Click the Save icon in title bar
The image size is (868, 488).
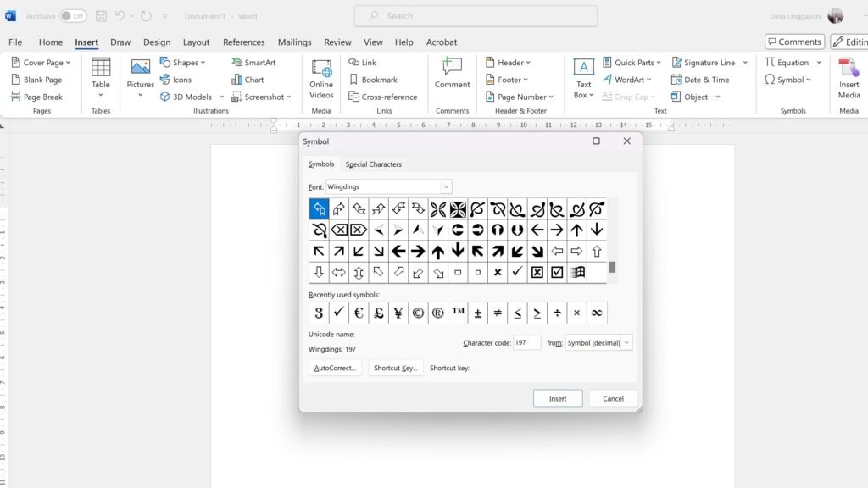(x=102, y=16)
